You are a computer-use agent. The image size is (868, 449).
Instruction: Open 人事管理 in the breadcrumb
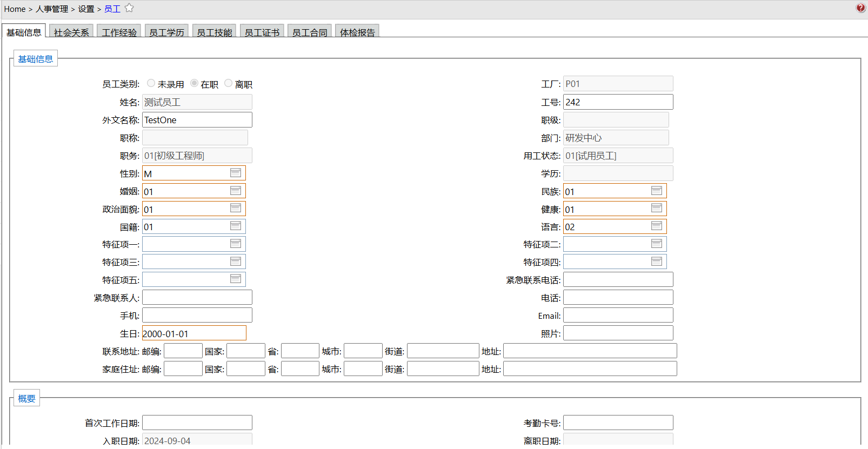point(52,9)
